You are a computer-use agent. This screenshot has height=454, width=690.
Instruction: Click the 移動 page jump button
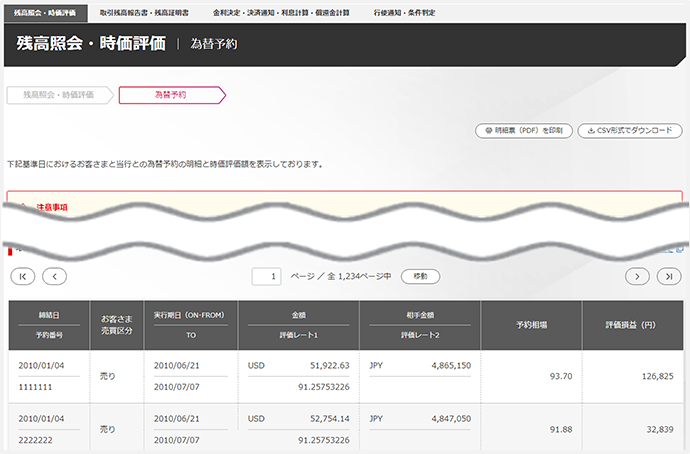click(x=420, y=276)
